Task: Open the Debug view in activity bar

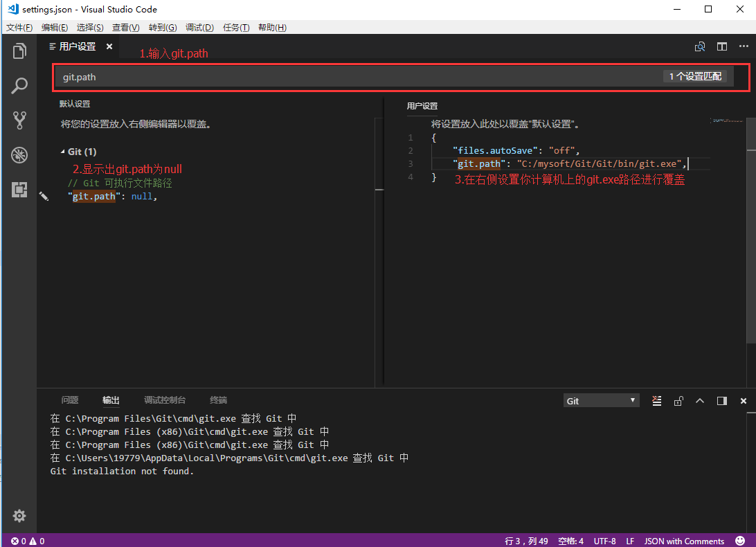Action: coord(19,155)
